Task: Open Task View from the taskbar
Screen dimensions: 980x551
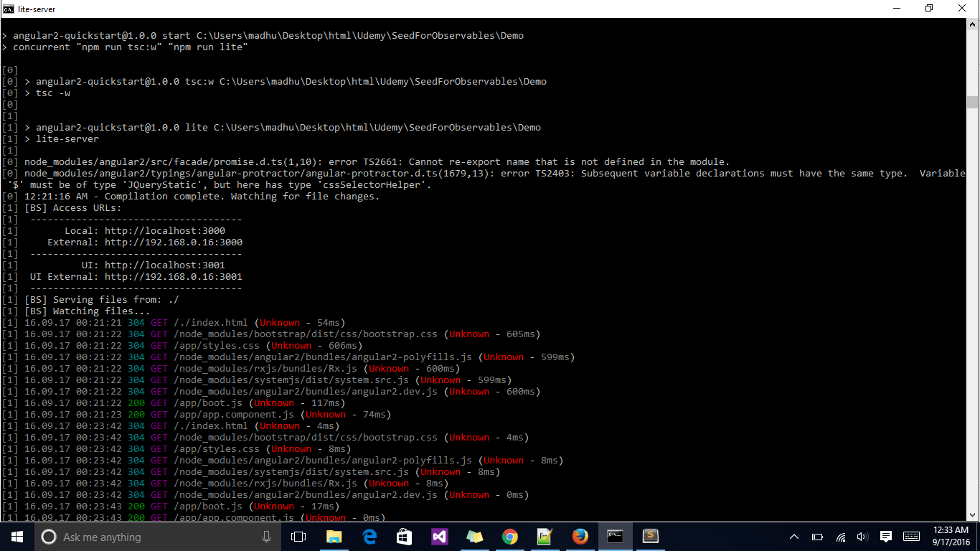Action: 298,537
